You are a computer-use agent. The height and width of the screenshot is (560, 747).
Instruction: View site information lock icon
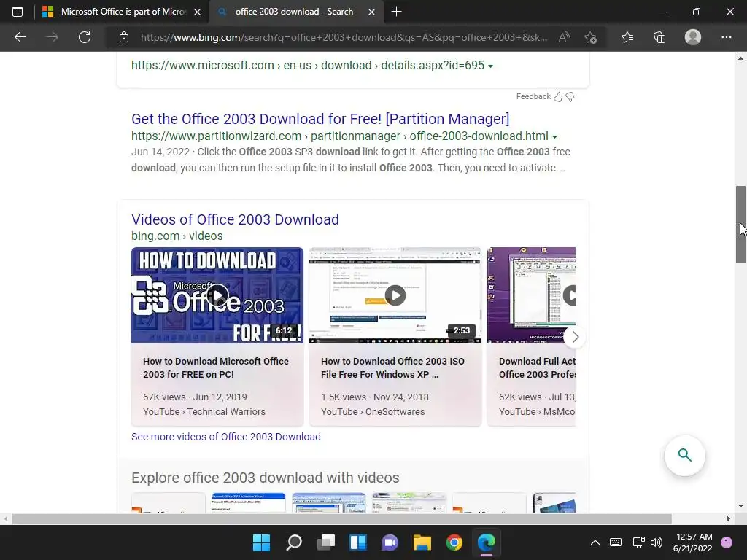[x=124, y=37]
